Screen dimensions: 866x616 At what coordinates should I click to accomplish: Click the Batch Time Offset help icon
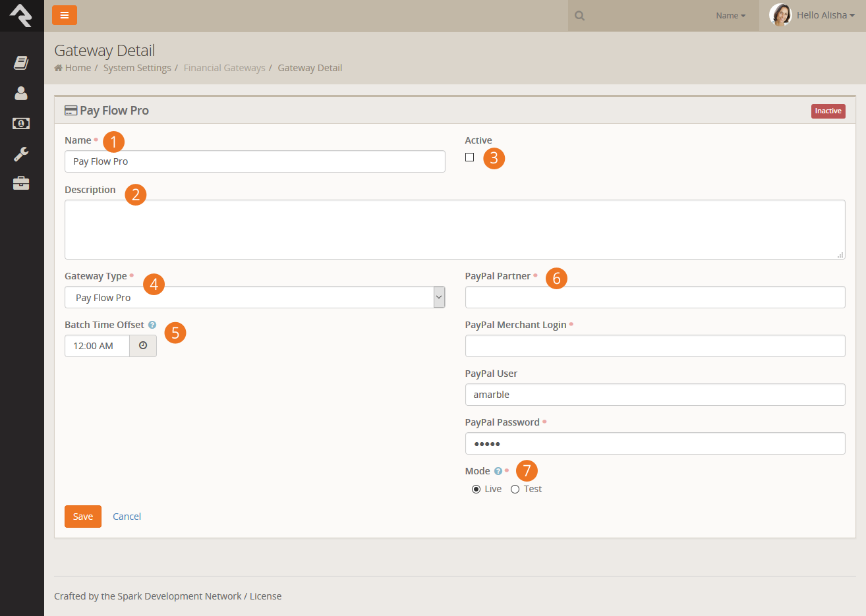click(152, 325)
